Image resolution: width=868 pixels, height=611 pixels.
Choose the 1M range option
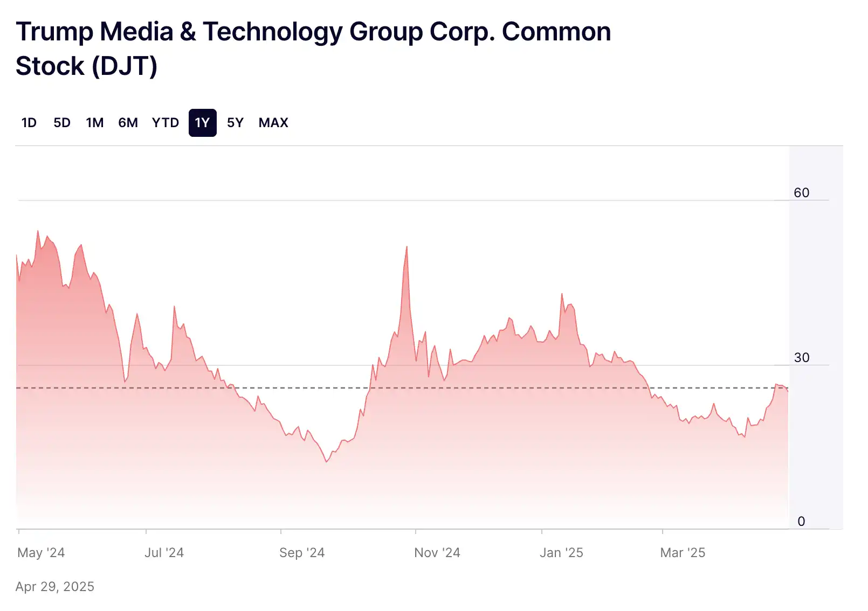point(95,123)
